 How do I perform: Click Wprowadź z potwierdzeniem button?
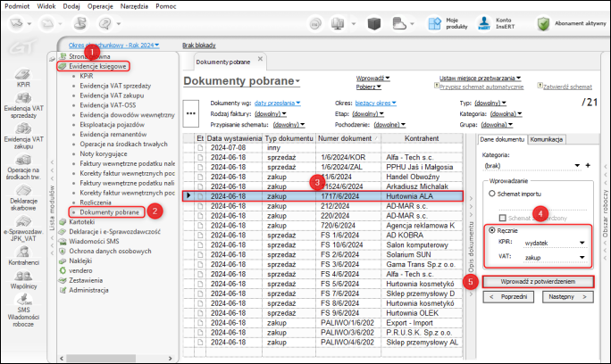(537, 281)
